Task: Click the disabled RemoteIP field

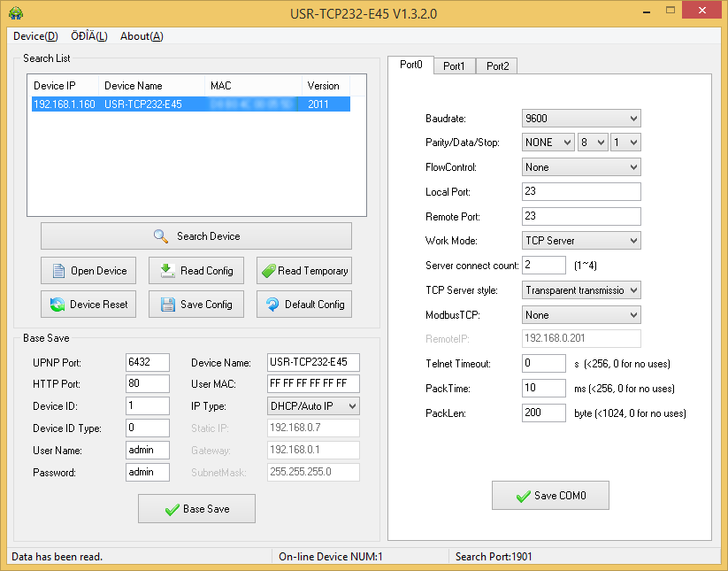Action: 581,339
